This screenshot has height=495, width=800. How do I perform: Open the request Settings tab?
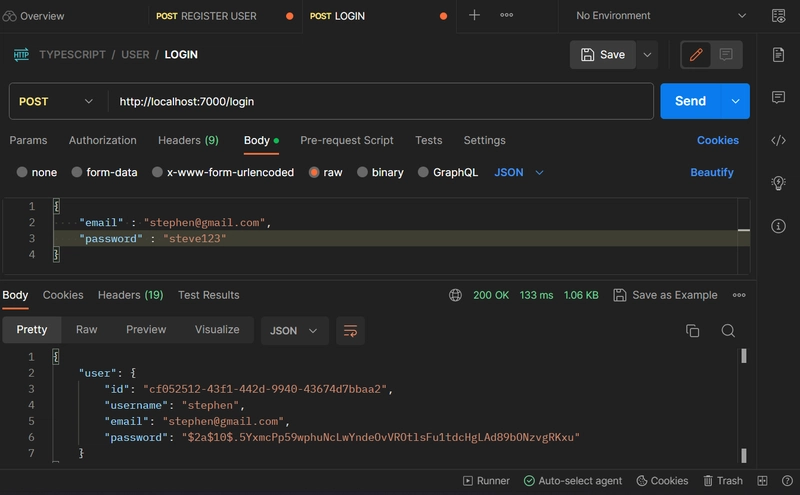485,140
